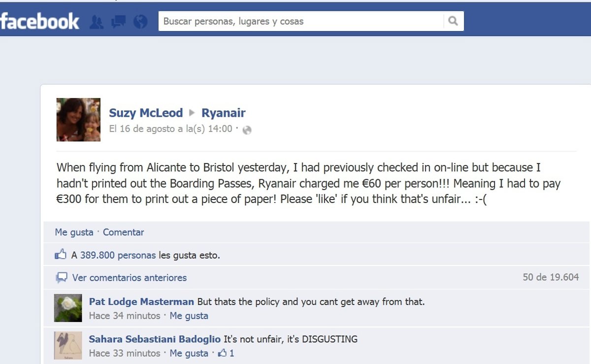The height and width of the screenshot is (364, 591).
Task: Click the thumbs-up icon beside 389.800 personas
Action: pos(61,255)
